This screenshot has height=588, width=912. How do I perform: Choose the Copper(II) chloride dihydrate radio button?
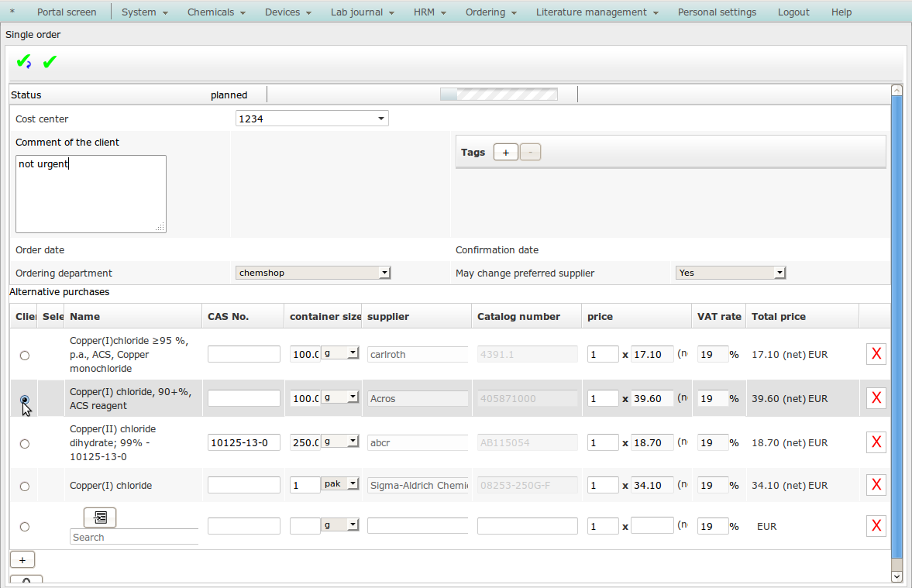(25, 443)
